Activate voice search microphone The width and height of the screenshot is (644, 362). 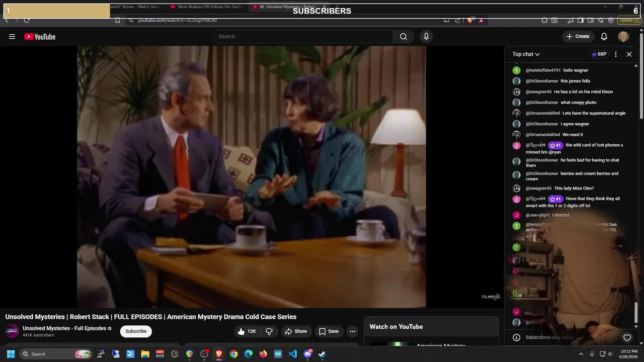click(x=426, y=37)
